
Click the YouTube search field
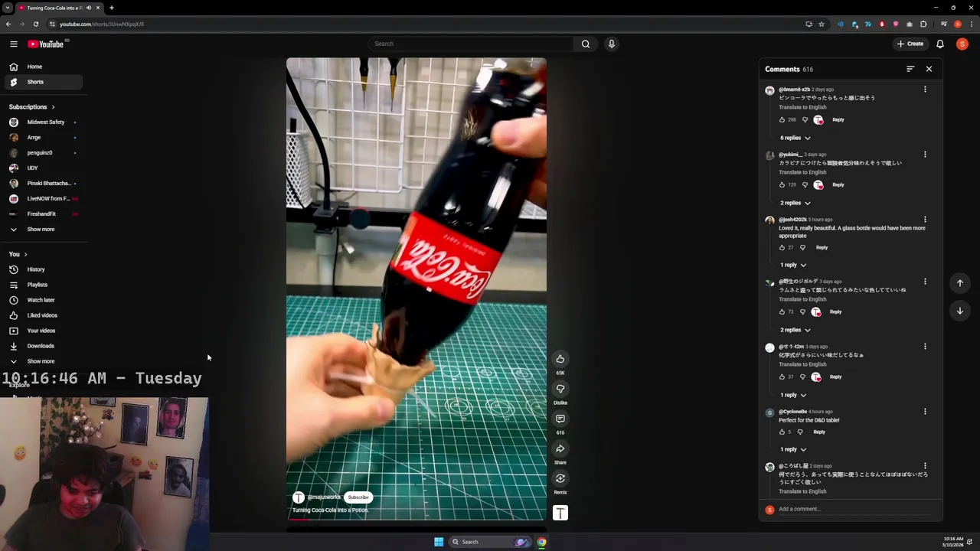tap(471, 44)
